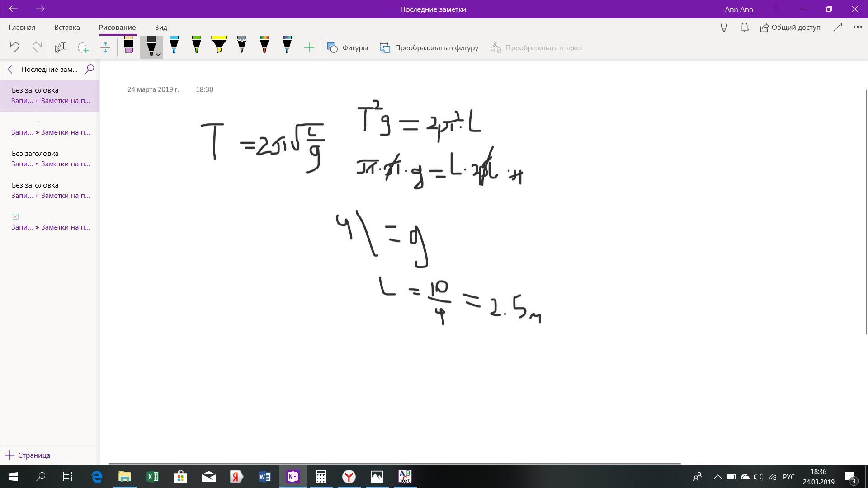Open search in recent notes
The height and width of the screenshot is (488, 868).
90,69
